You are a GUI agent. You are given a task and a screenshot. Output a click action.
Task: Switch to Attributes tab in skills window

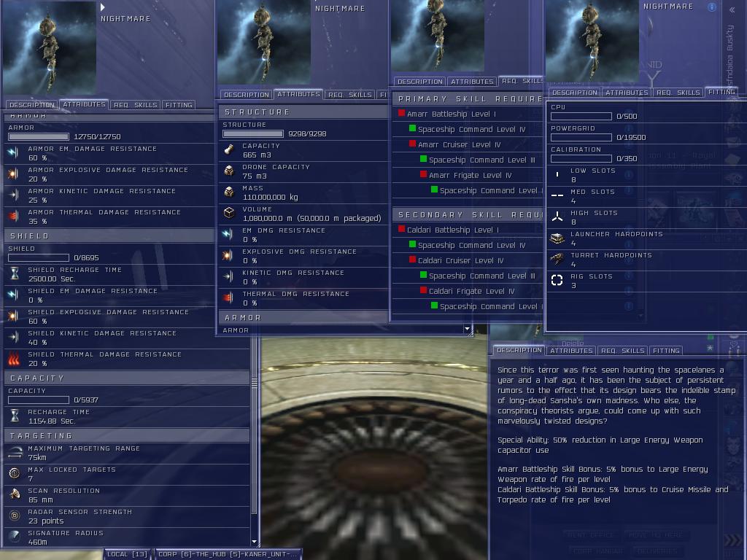coord(472,82)
